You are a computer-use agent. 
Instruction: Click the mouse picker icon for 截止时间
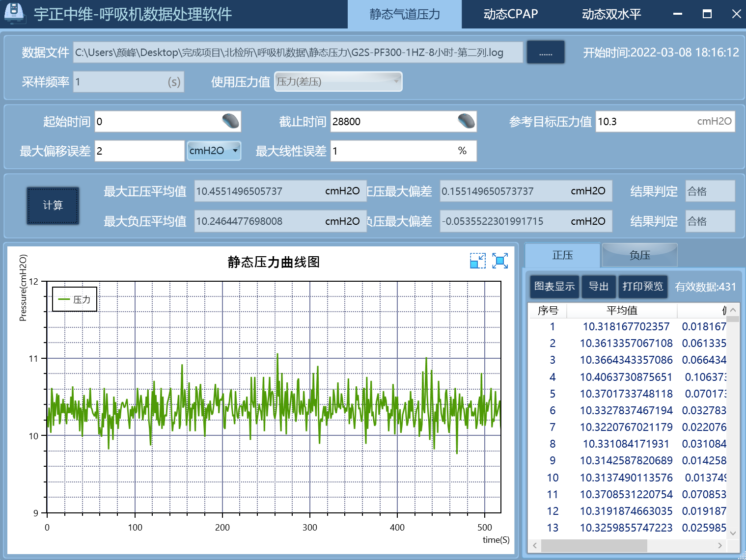[466, 121]
